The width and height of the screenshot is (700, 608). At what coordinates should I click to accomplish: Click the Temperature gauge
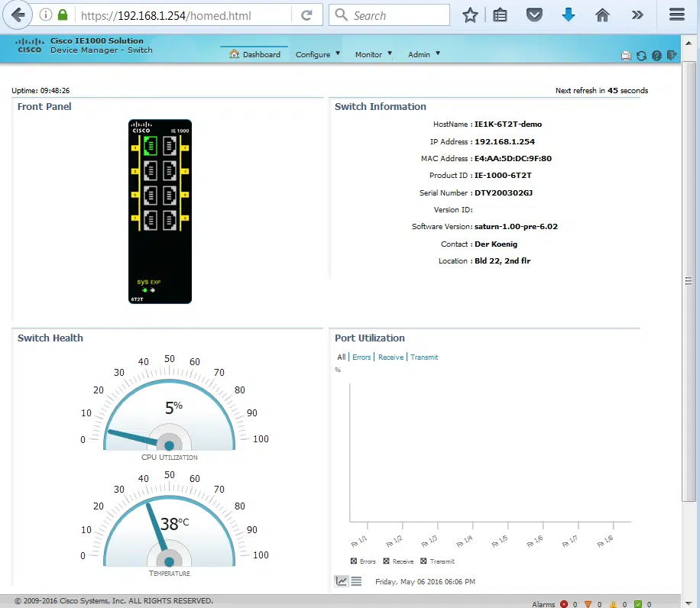pos(169,530)
